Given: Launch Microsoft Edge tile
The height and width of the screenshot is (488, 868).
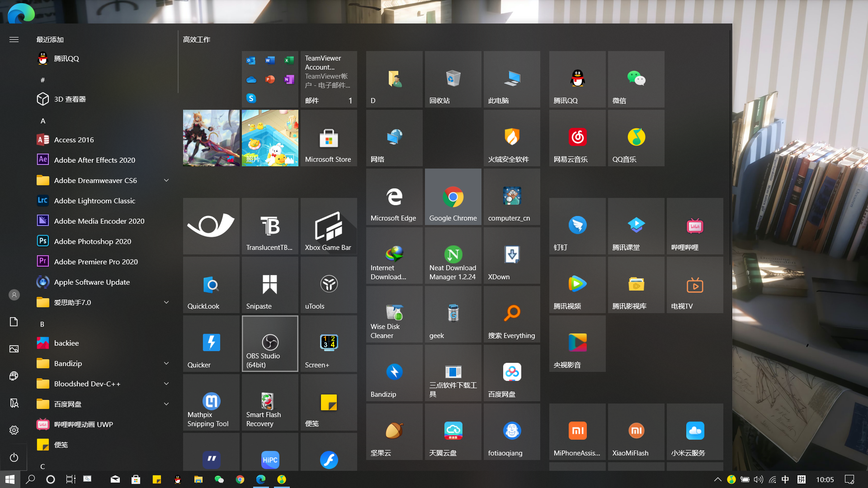Looking at the screenshot, I should [394, 197].
